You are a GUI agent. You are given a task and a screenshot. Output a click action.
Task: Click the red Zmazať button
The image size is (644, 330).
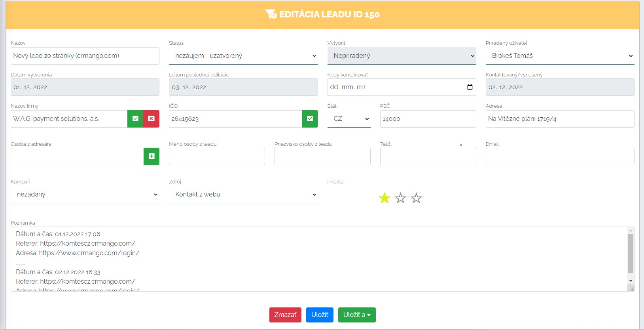pyautogui.click(x=285, y=315)
